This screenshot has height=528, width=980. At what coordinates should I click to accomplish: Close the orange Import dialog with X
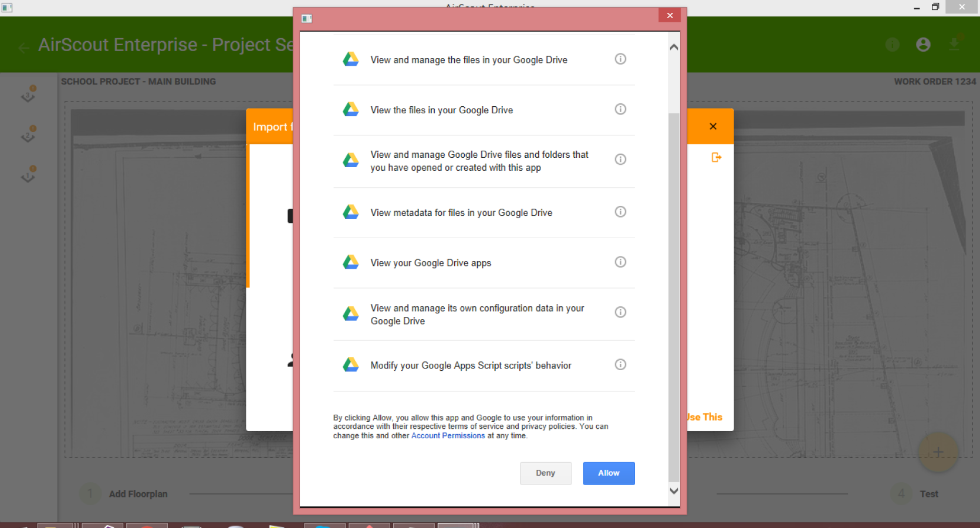(x=713, y=126)
